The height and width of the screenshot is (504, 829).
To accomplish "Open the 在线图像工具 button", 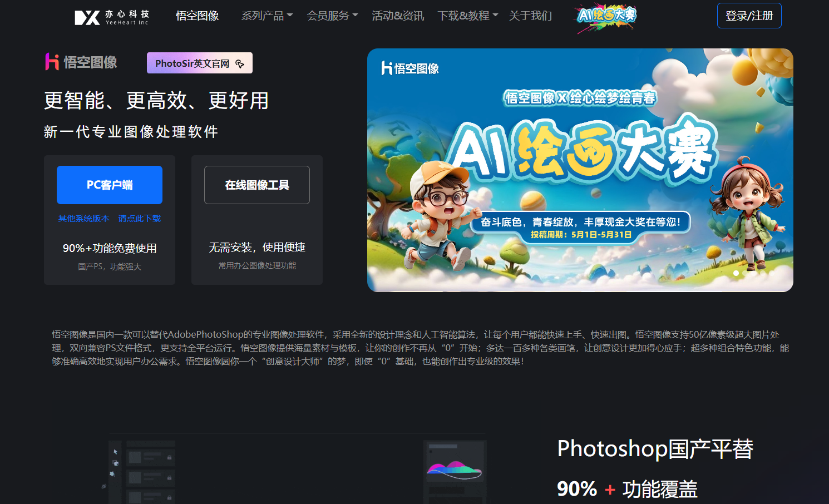I will [x=257, y=185].
